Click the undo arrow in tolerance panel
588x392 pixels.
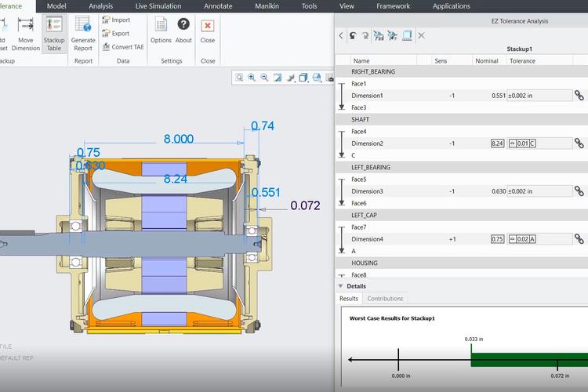tap(354, 35)
